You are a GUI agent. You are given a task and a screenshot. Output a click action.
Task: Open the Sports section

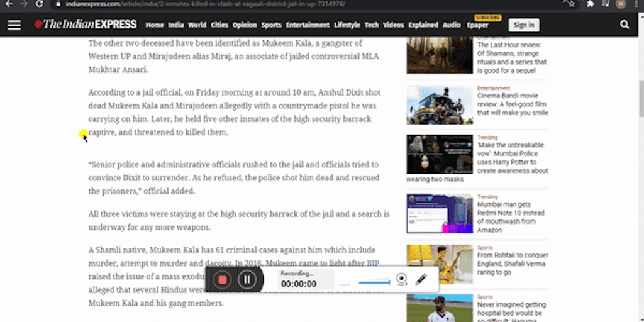coord(271,25)
